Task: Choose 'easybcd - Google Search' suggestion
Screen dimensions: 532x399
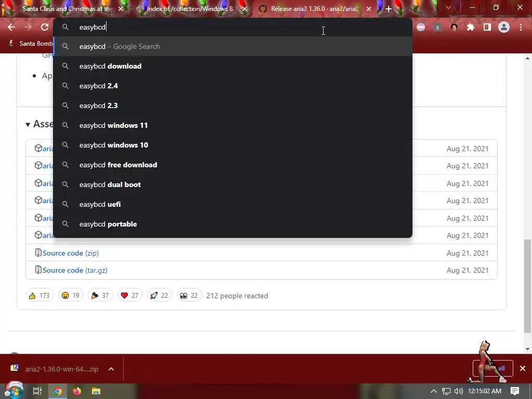Action: pyautogui.click(x=233, y=46)
